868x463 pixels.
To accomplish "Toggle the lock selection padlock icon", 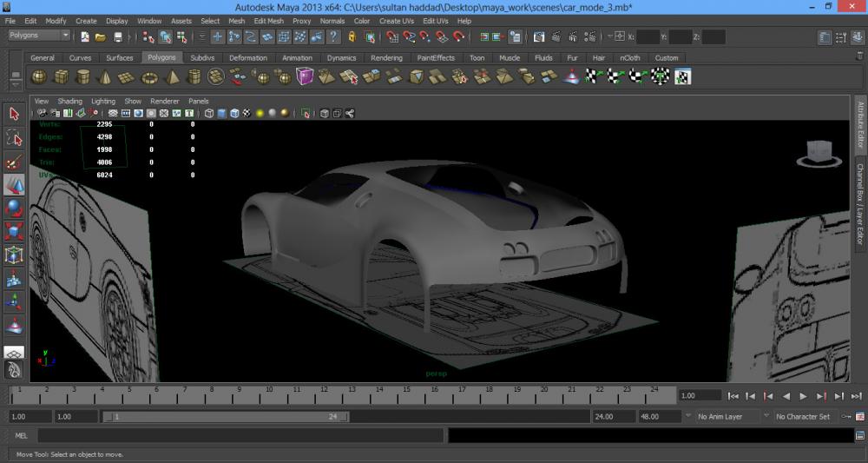I will (x=351, y=37).
